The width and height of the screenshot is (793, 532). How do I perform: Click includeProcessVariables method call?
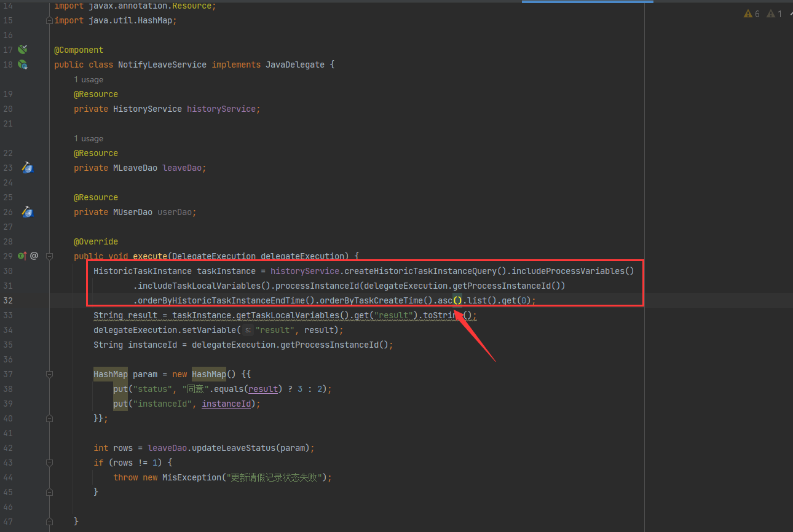[568, 271]
